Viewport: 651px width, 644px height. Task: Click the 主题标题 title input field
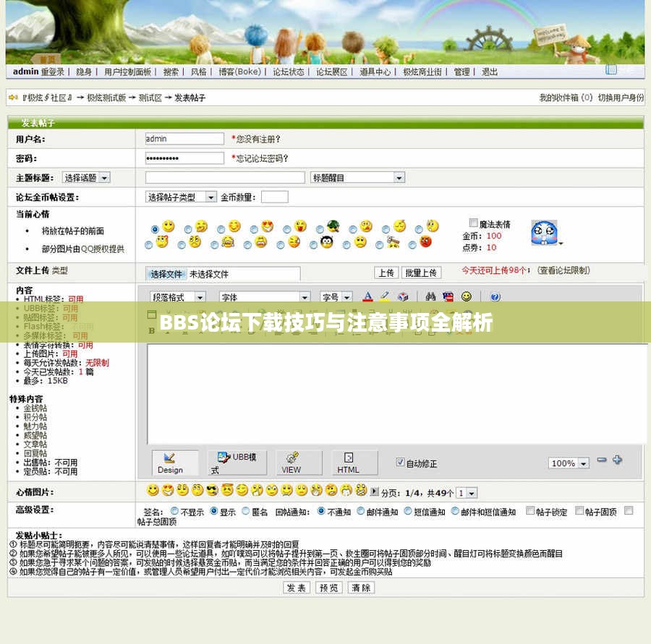(x=225, y=178)
